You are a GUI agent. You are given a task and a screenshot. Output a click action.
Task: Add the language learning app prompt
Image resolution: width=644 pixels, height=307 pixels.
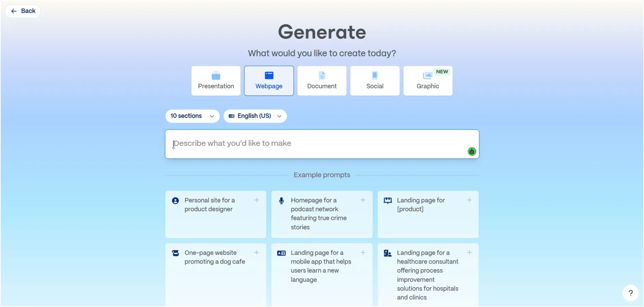click(x=363, y=253)
